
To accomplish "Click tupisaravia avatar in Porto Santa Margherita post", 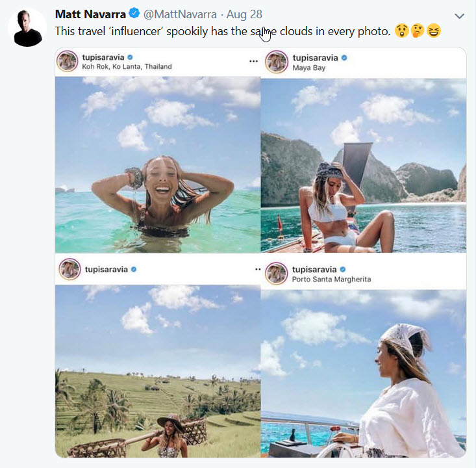I will pyautogui.click(x=276, y=273).
